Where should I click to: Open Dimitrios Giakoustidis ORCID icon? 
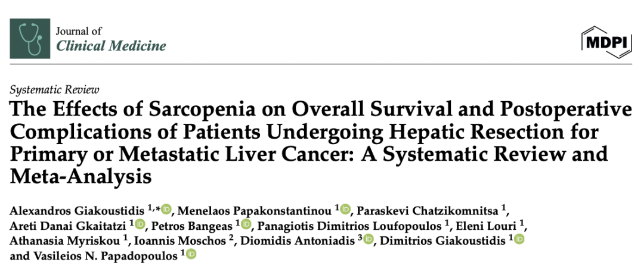(519, 239)
